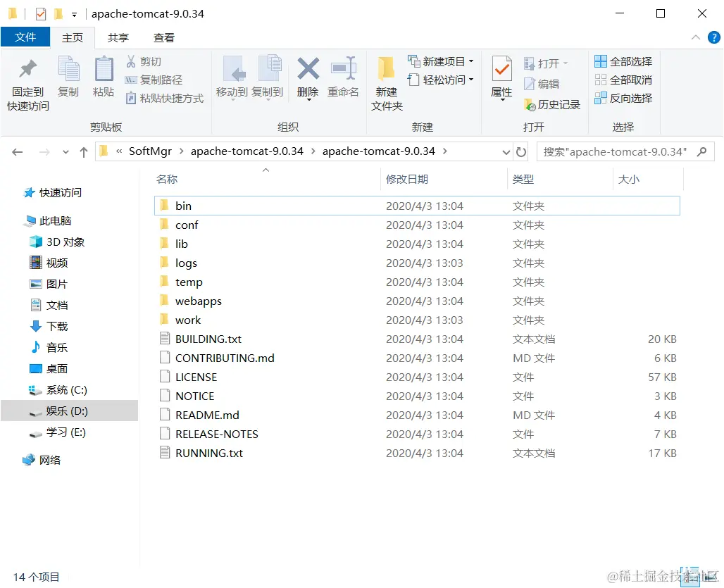Open 属性 to view folder properties

(501, 79)
